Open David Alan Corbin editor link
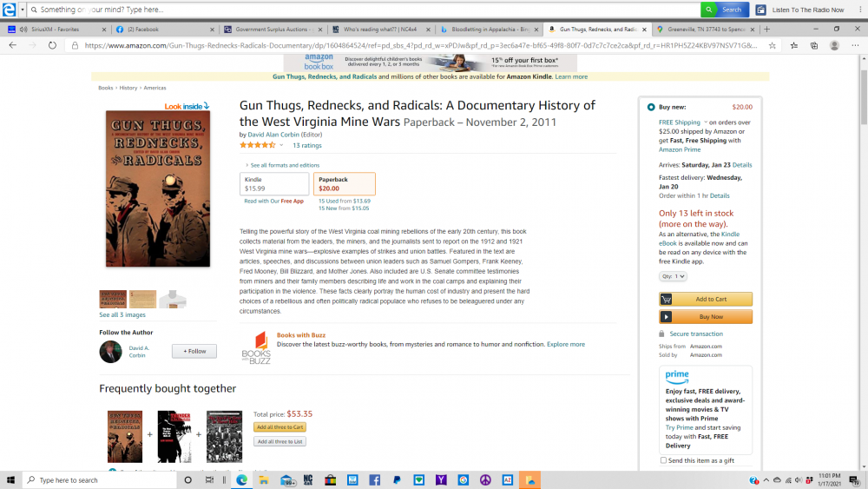Screen dimensions: 868x489 (x=273, y=135)
